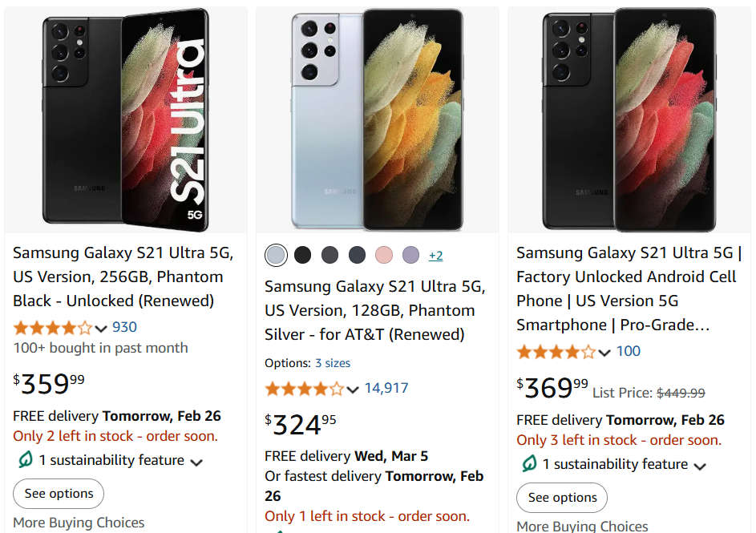Pick the first black color swatch
Viewport: 756px width, 533px height.
point(302,255)
